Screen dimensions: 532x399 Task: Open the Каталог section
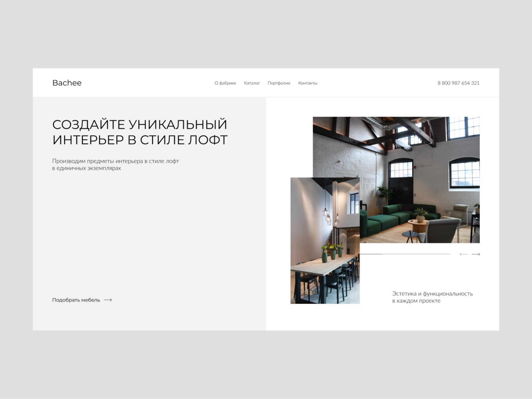tap(252, 83)
